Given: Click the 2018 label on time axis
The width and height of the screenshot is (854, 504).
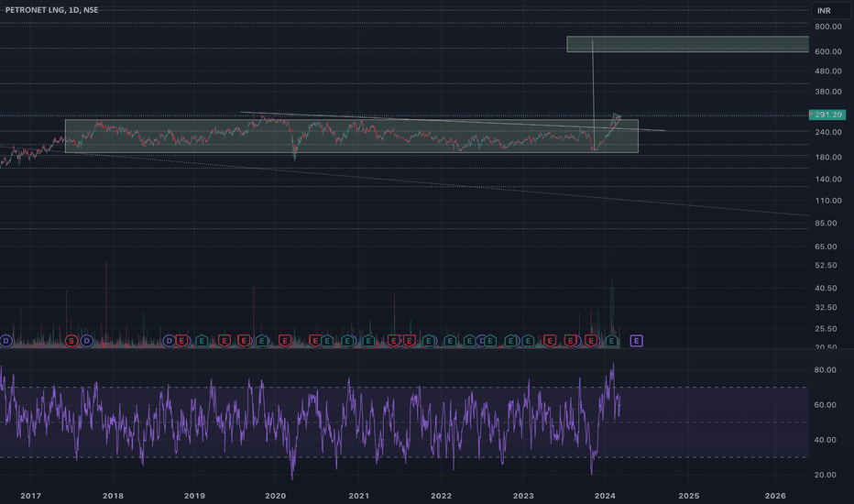Looking at the screenshot, I should pos(113,495).
